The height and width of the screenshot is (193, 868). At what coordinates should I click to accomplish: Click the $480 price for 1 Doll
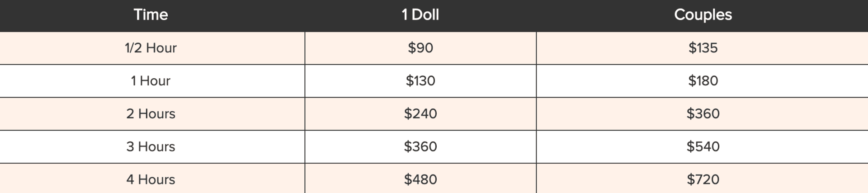pos(420,180)
